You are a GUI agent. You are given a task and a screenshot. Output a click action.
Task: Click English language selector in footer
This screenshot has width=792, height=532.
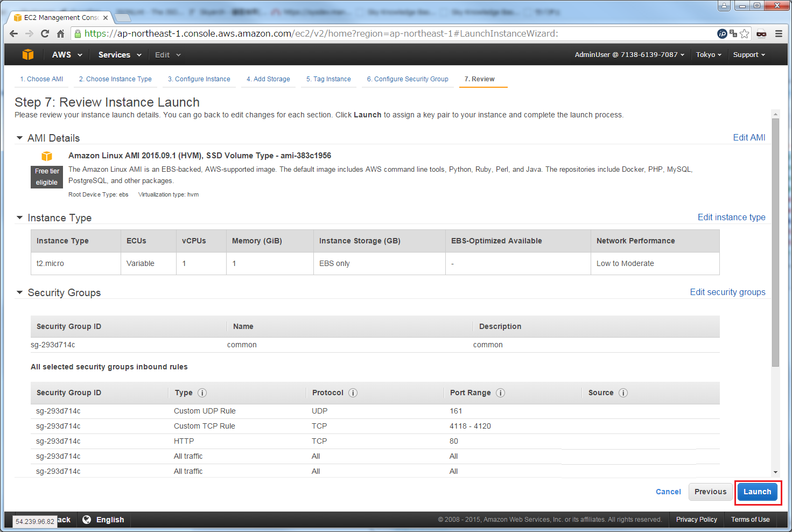tap(110, 520)
